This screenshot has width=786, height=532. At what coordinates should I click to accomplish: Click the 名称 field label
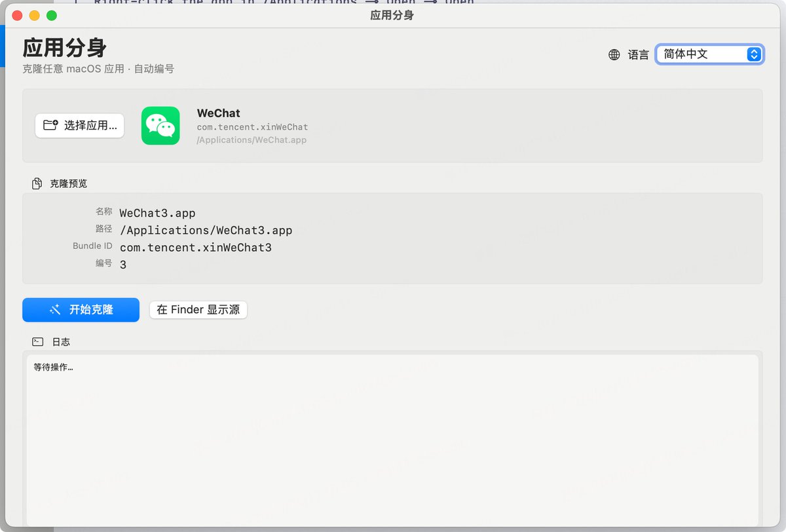click(x=104, y=212)
